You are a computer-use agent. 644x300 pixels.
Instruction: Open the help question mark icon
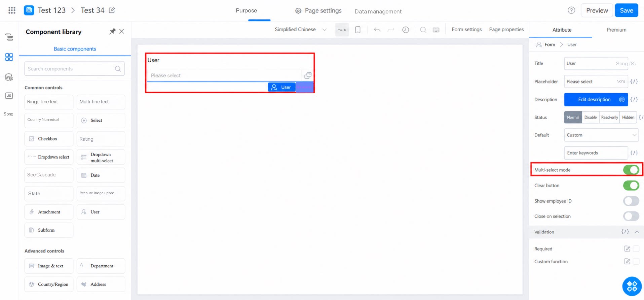click(571, 10)
